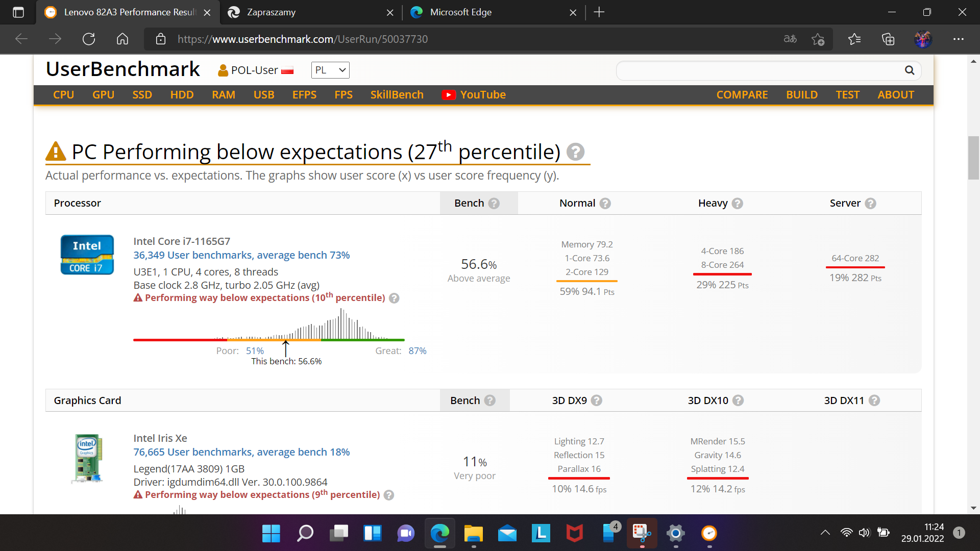
Task: Open the Mail app from taskbar
Action: pyautogui.click(x=507, y=534)
